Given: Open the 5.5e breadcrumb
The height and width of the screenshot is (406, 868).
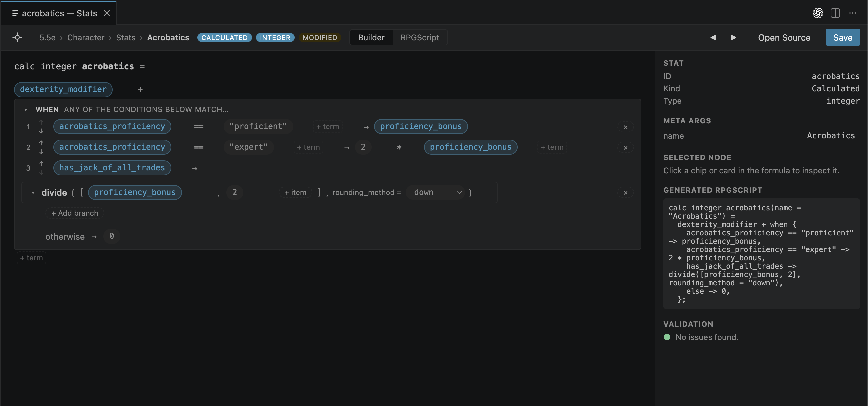Looking at the screenshot, I should coord(47,37).
